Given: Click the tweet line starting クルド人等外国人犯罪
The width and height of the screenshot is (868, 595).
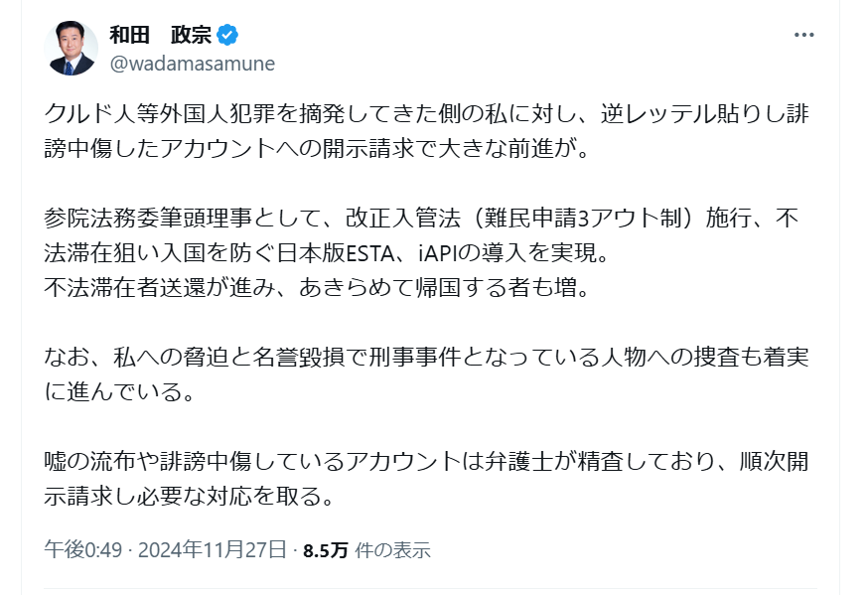Looking at the screenshot, I should 427,113.
